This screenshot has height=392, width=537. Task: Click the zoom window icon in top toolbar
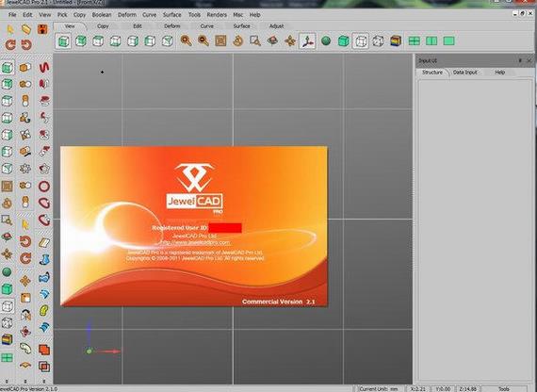point(255,41)
